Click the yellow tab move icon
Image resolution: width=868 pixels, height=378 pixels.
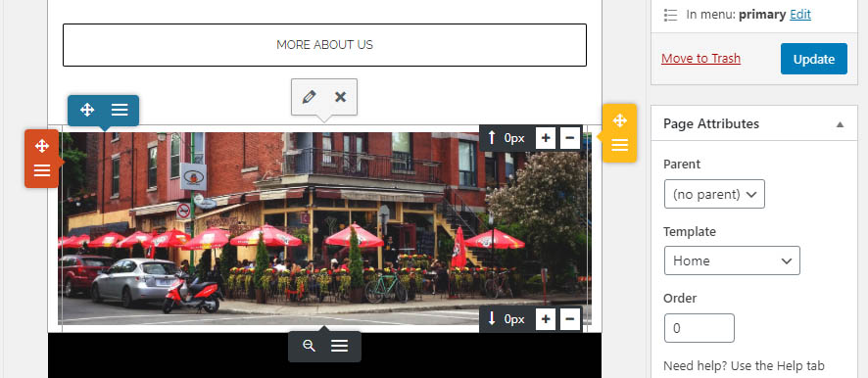tap(619, 120)
